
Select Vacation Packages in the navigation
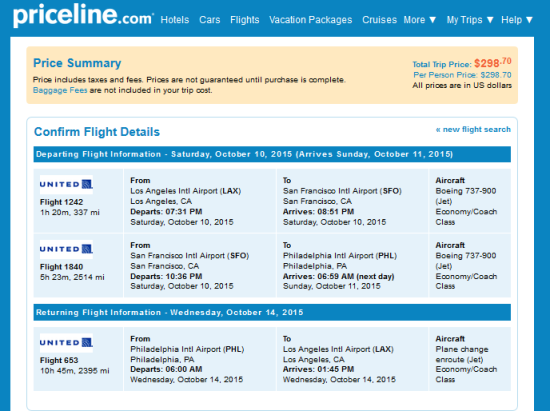click(x=311, y=20)
